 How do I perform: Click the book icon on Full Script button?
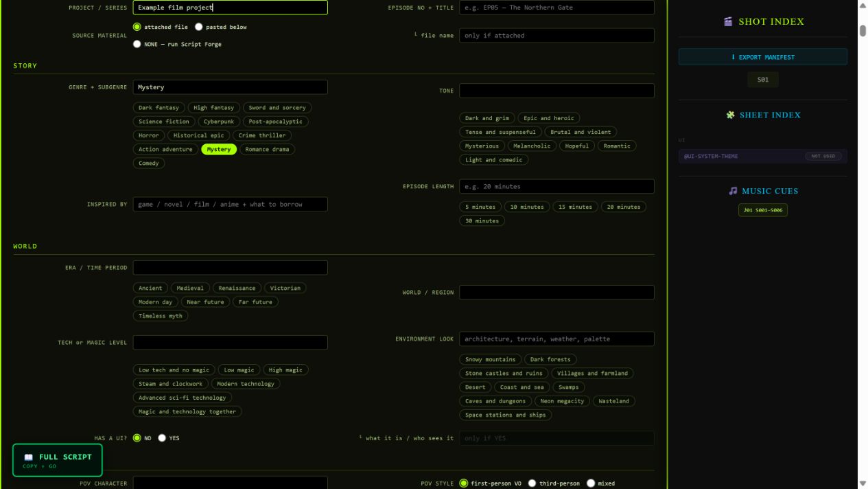[29, 457]
